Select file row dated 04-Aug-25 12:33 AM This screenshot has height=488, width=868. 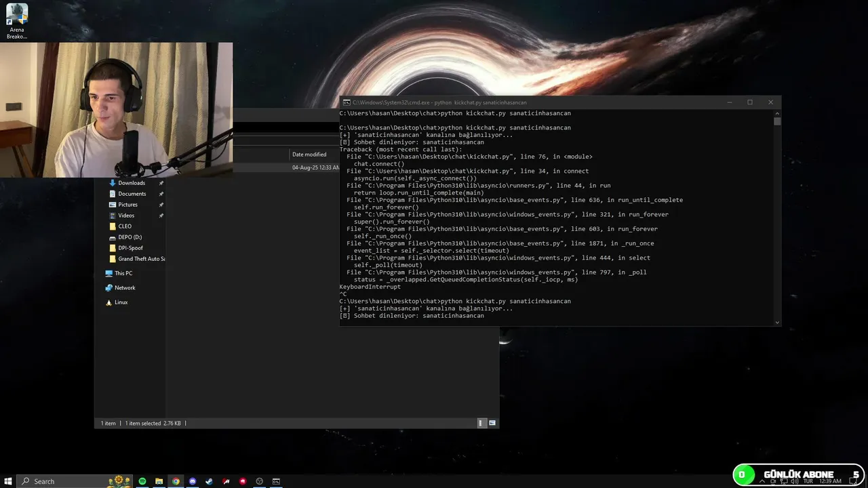pos(285,167)
